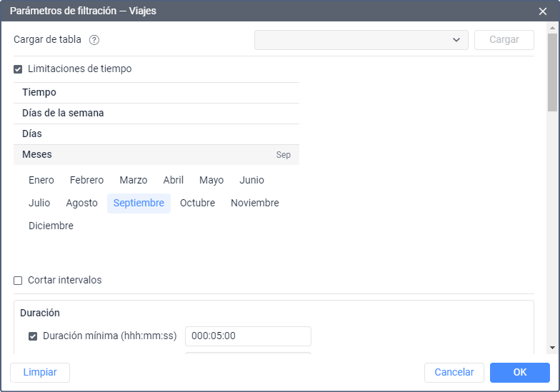Open the Cargar de tabla dropdown
The width and height of the screenshot is (560, 392).
[361, 40]
